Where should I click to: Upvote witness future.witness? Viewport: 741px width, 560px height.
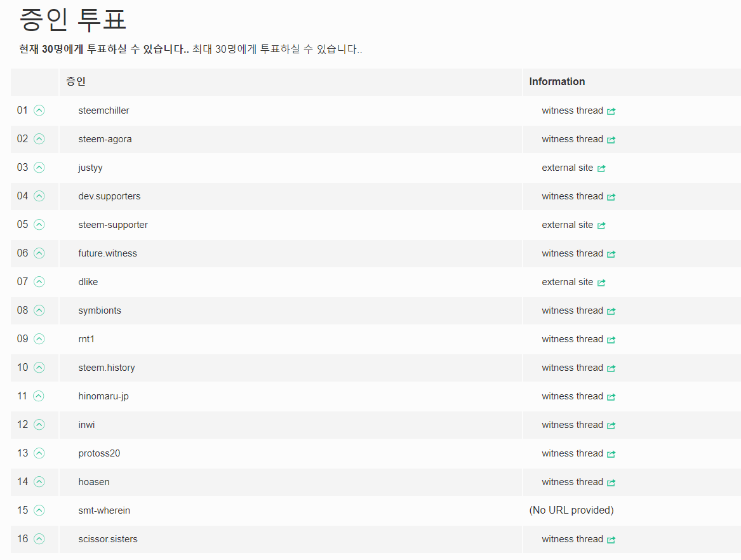point(39,253)
